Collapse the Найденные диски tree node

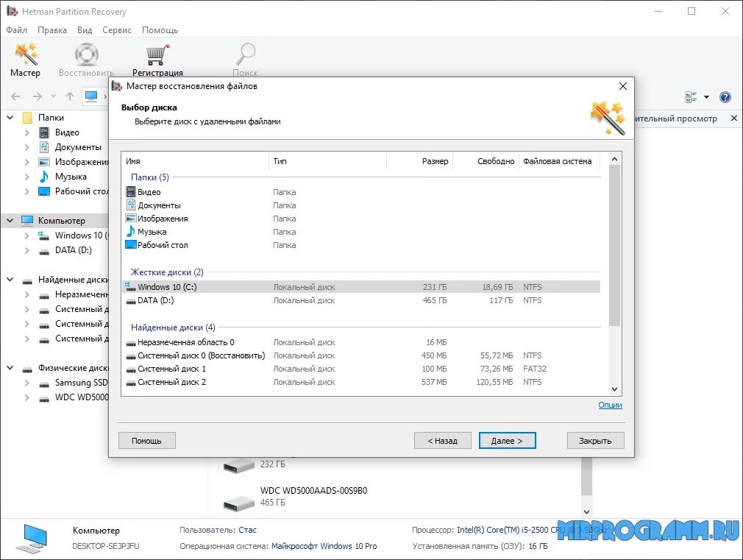pyautogui.click(x=10, y=280)
